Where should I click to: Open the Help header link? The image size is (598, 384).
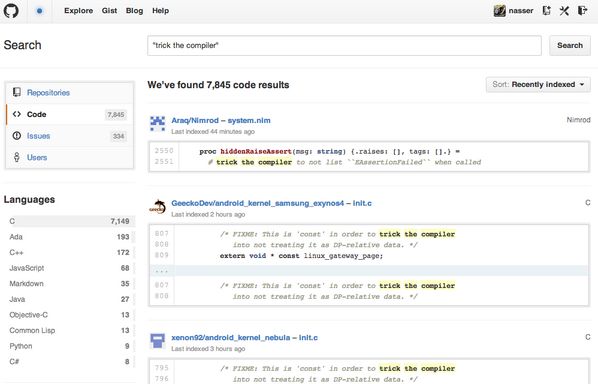(x=161, y=11)
